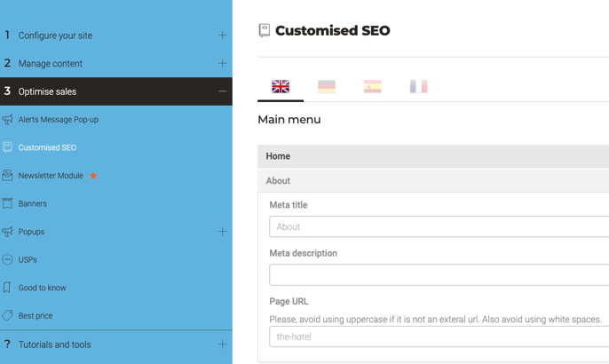
Task: Click the Best price tag icon
Action: [7, 316]
